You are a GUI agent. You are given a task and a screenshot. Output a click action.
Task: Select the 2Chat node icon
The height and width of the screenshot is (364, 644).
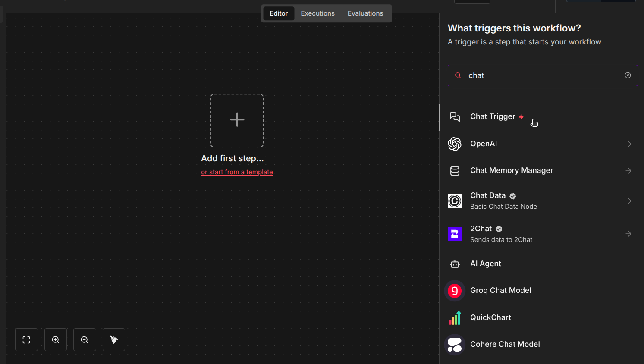tap(455, 234)
